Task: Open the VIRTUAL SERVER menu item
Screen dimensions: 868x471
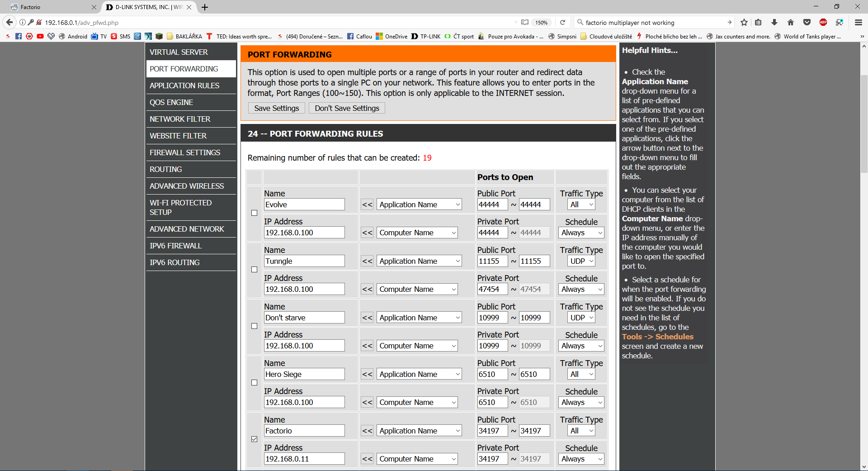Action: [x=191, y=52]
